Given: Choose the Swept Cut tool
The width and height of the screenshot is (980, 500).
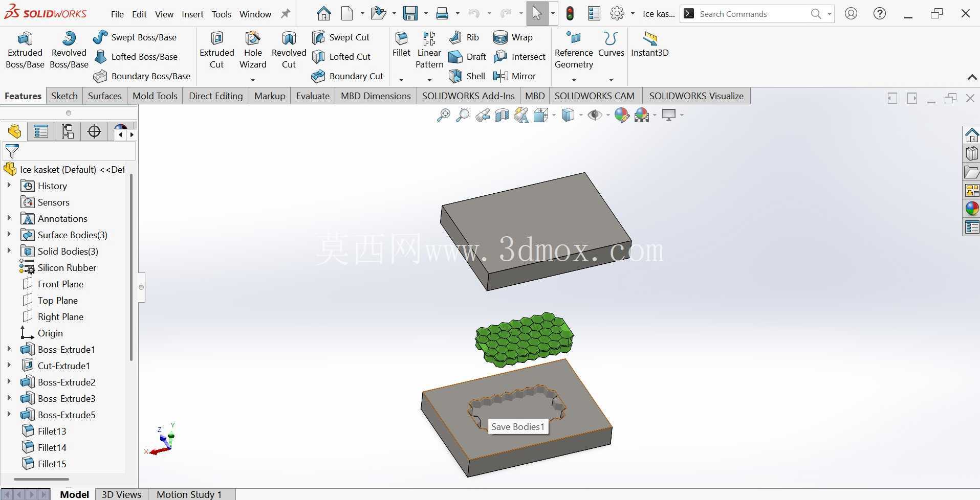Looking at the screenshot, I should 341,37.
